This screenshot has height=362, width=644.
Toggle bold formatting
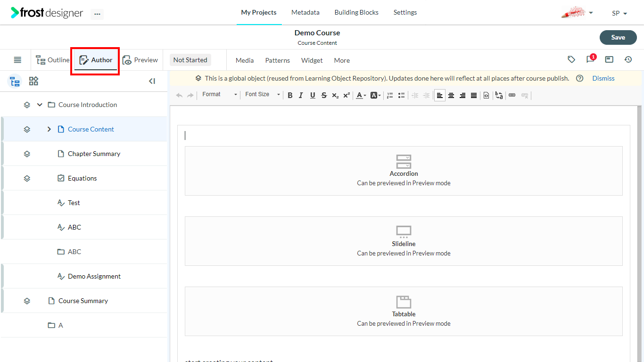click(290, 95)
